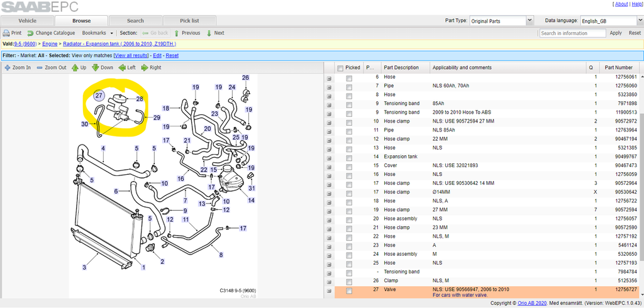Switch to the Pick list tab
The height and width of the screenshot is (308, 644).
(x=189, y=21)
